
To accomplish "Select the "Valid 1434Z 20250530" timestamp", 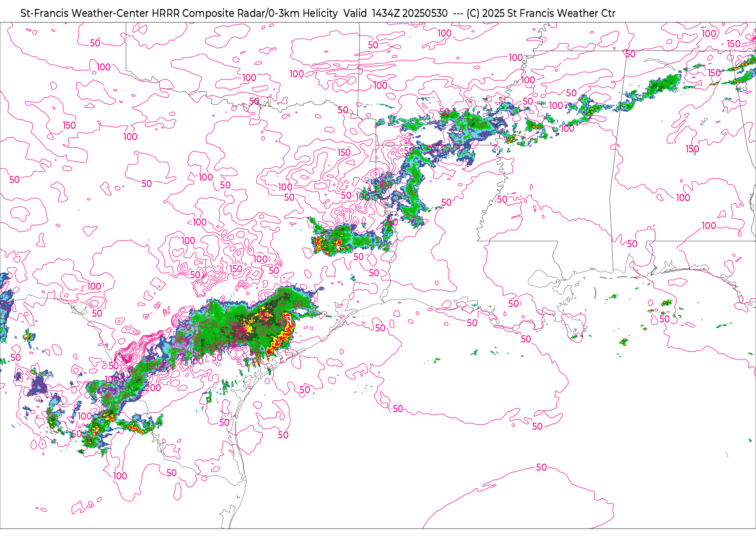I will tap(395, 13).
